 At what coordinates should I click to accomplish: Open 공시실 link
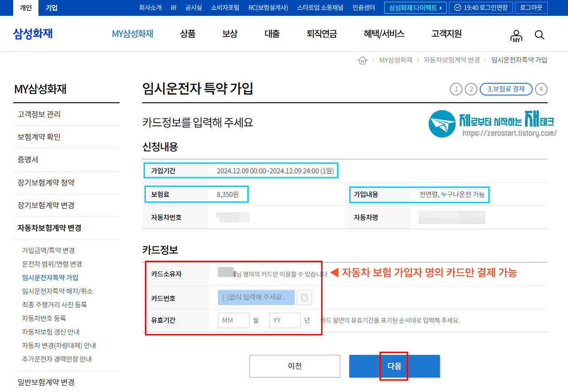click(x=194, y=8)
